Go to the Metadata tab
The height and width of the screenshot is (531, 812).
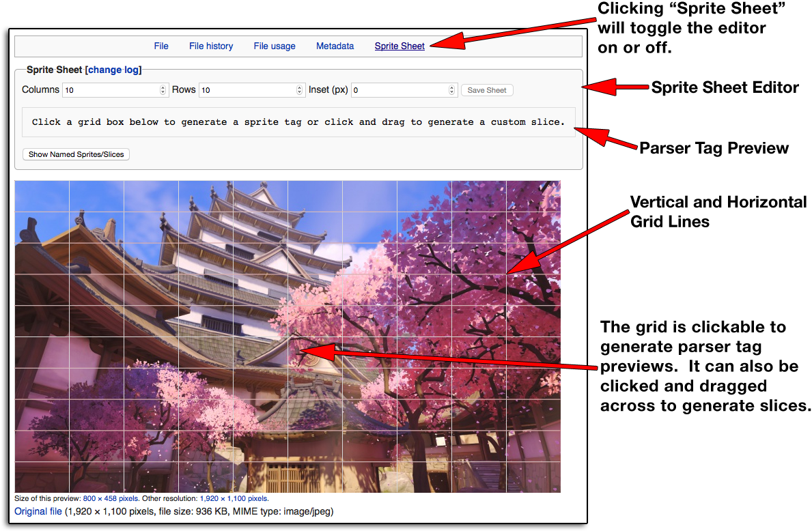tap(335, 46)
